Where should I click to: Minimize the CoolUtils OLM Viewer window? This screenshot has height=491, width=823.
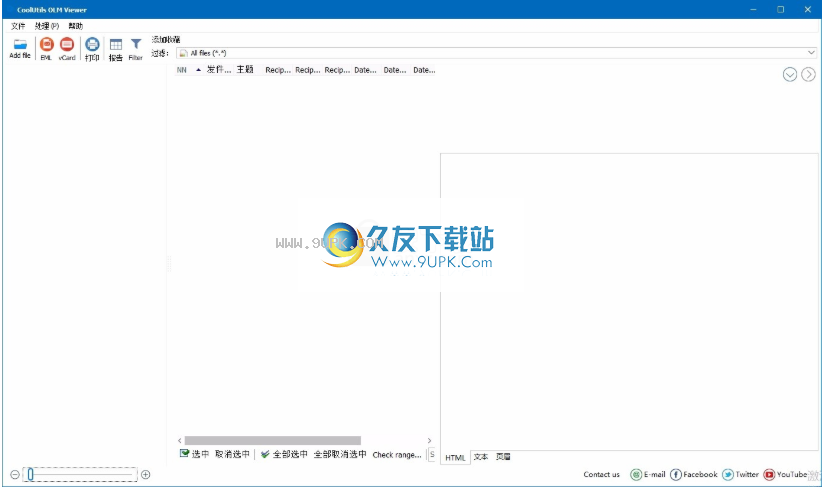point(754,9)
